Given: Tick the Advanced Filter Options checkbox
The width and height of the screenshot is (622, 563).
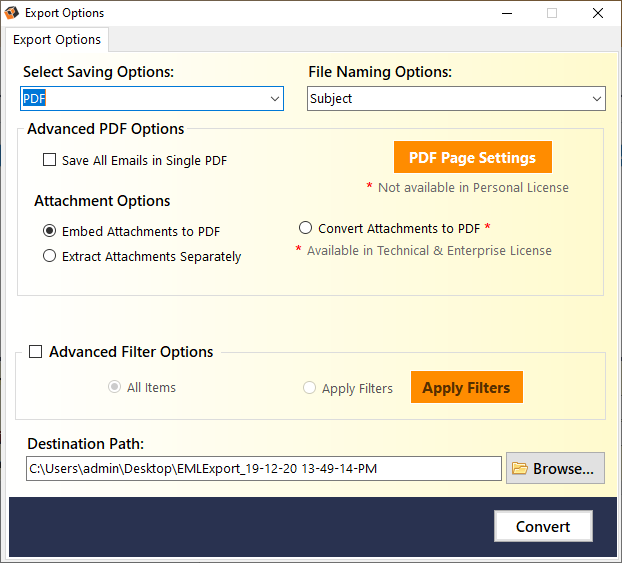Looking at the screenshot, I should coord(36,352).
